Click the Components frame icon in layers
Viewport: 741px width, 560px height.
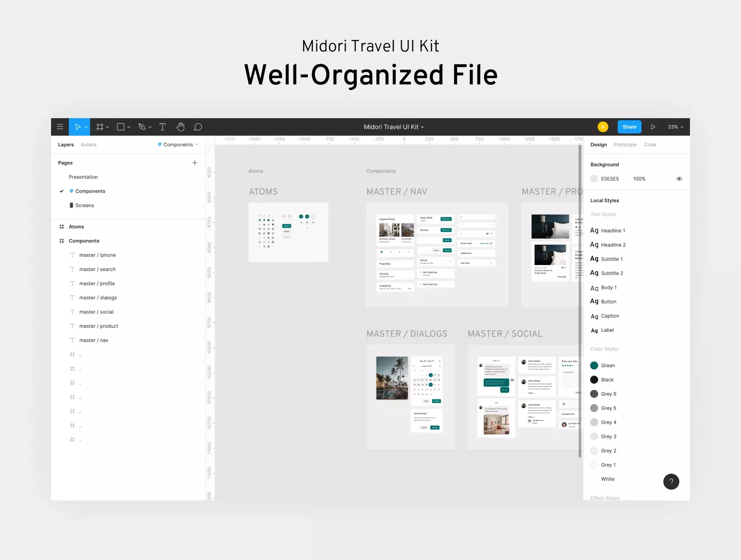pos(62,241)
